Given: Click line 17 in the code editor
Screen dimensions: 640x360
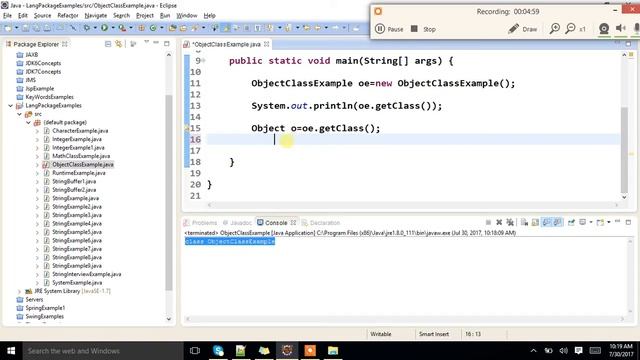Looking at the screenshot, I should [x=412, y=151].
